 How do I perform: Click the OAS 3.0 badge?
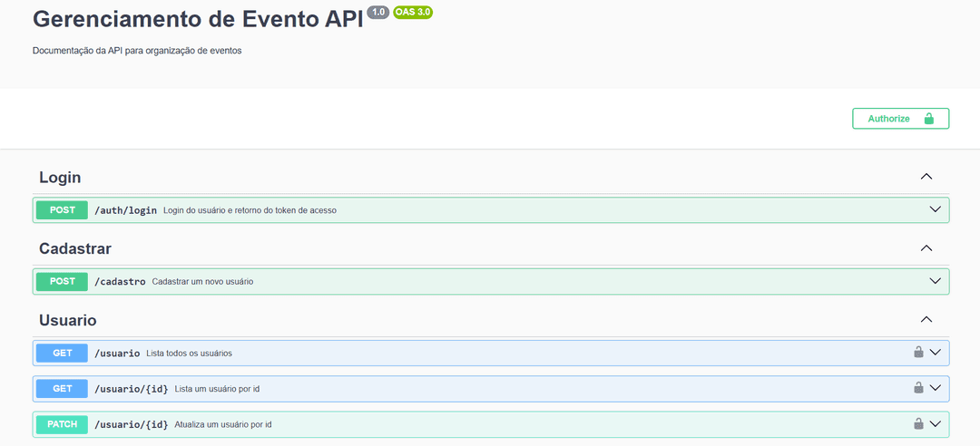tap(413, 12)
